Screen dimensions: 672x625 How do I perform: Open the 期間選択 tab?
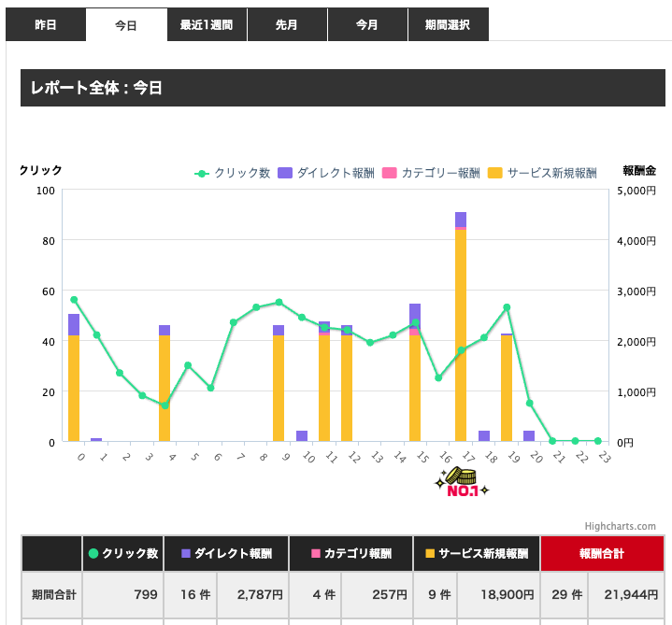(x=449, y=25)
